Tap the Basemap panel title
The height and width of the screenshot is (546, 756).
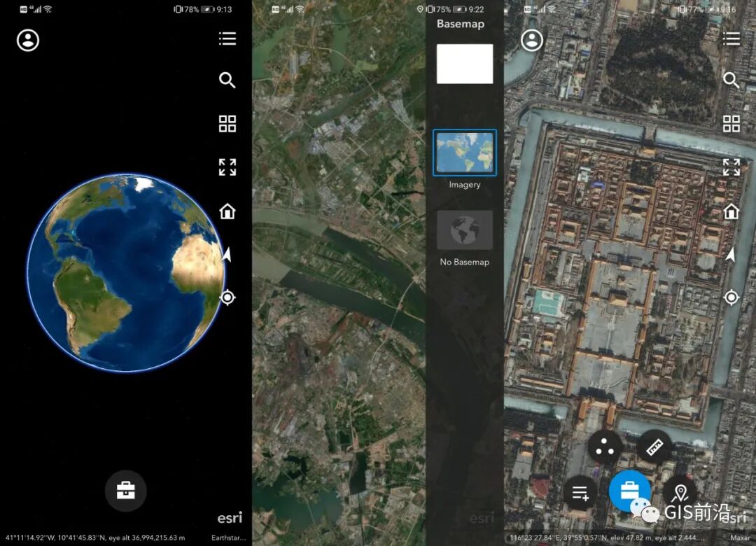click(x=461, y=24)
